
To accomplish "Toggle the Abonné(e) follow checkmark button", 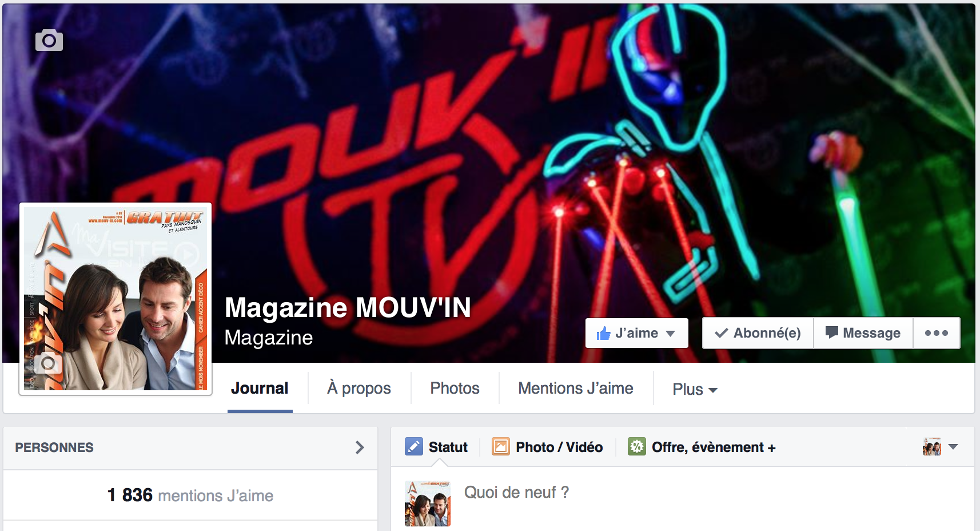I will [758, 333].
